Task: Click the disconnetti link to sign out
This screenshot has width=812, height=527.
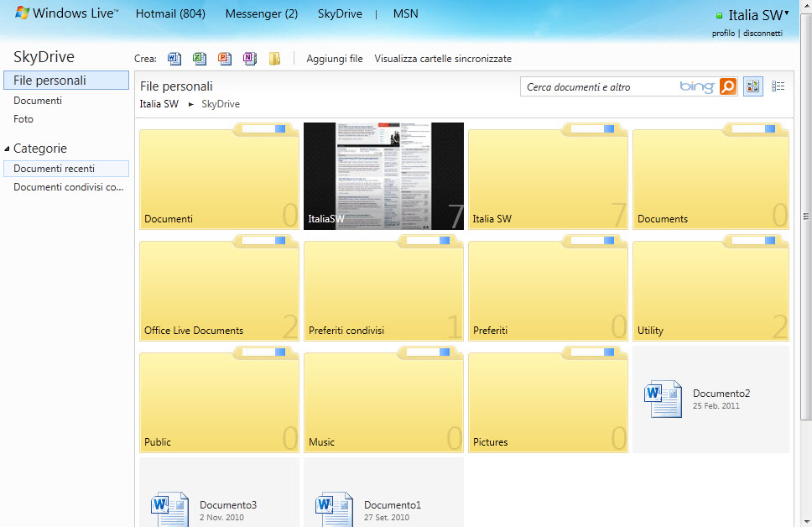Action: pos(763,34)
